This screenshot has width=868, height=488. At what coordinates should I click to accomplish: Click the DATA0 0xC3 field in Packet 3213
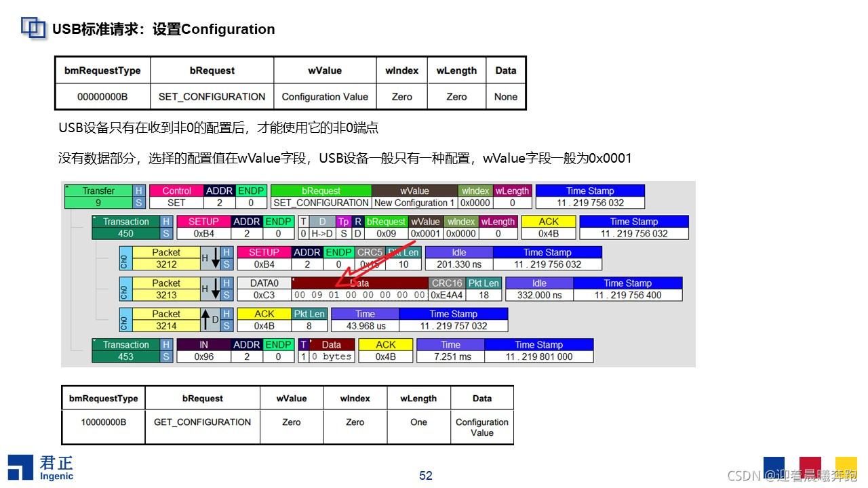tap(264, 289)
